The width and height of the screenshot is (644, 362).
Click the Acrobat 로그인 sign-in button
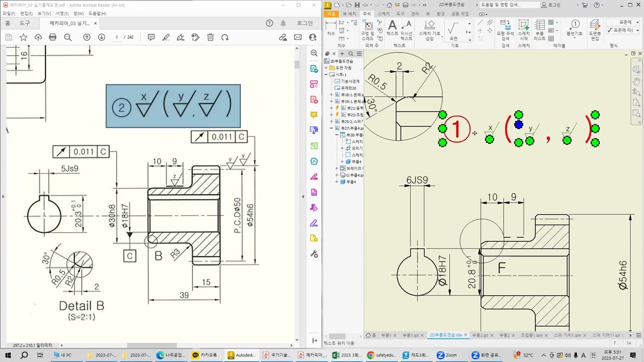tap(304, 23)
